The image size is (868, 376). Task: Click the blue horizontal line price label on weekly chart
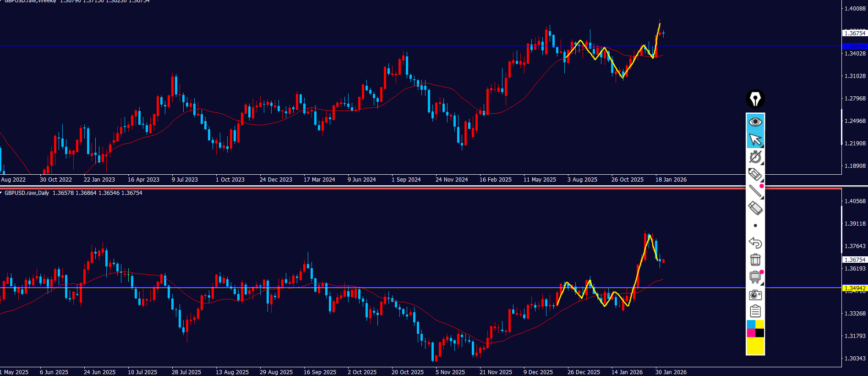tap(855, 46)
